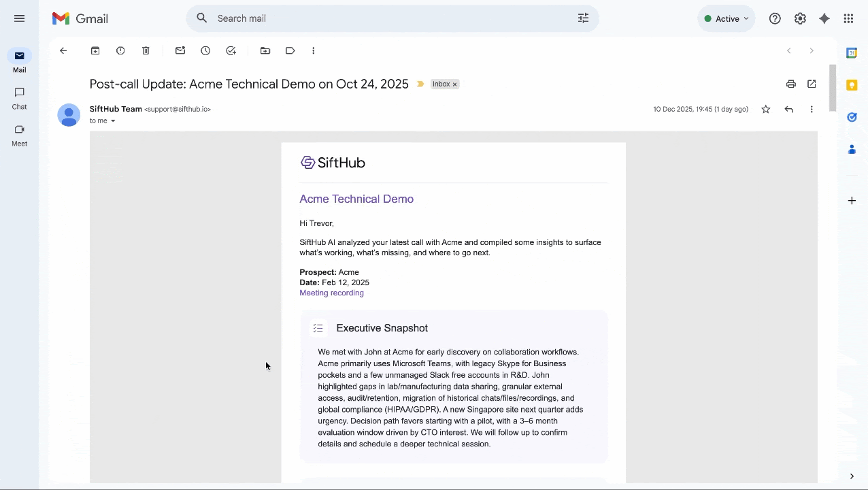868x490 pixels.
Task: Mark the email as unread
Action: point(180,50)
